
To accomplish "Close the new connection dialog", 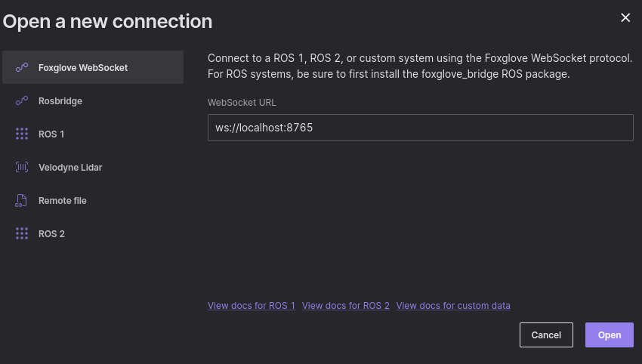I will [x=625, y=17].
